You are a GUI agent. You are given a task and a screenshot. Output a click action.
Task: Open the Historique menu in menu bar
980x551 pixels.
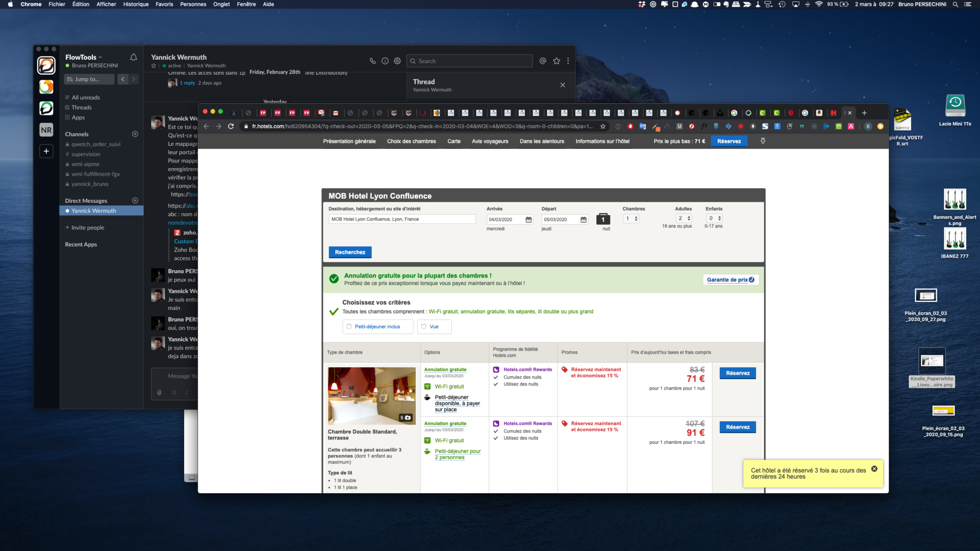[136, 4]
